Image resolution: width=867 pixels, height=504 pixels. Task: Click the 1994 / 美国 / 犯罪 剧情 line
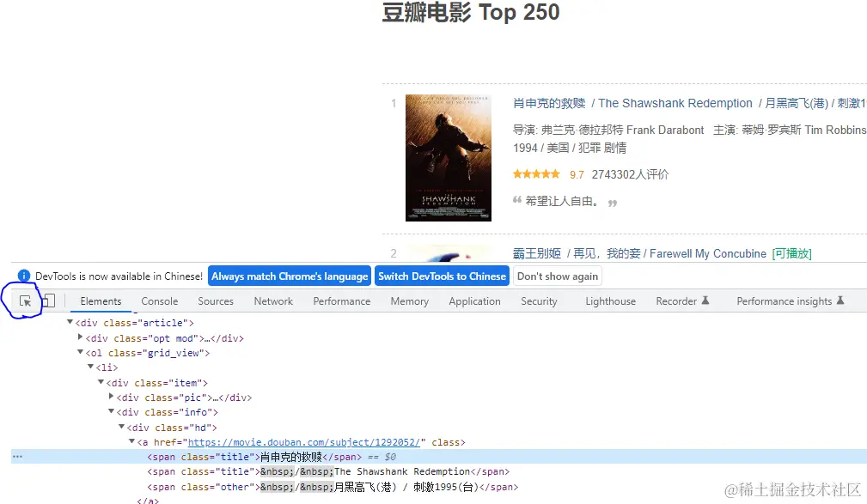[570, 148]
